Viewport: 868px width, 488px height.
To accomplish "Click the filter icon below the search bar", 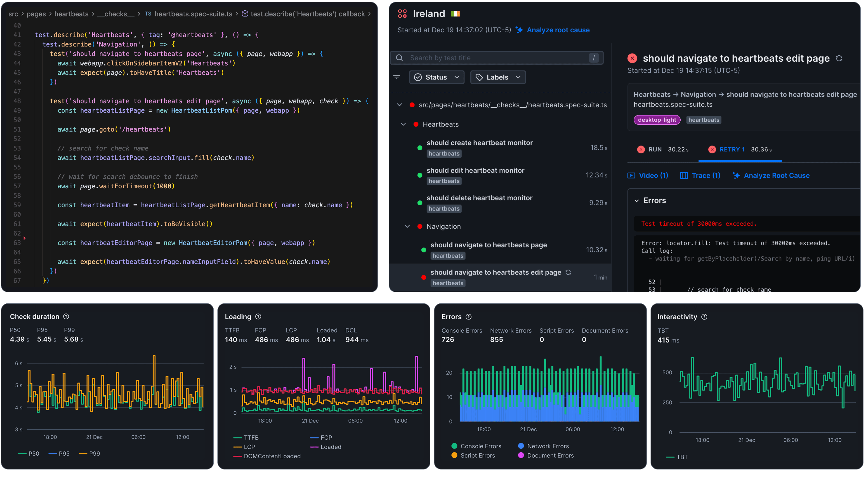I will 397,77.
